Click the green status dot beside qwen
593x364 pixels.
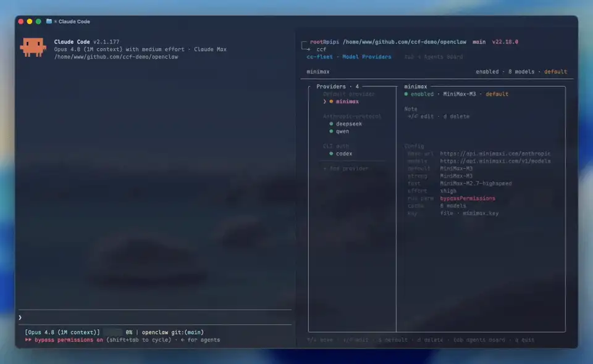pos(331,131)
